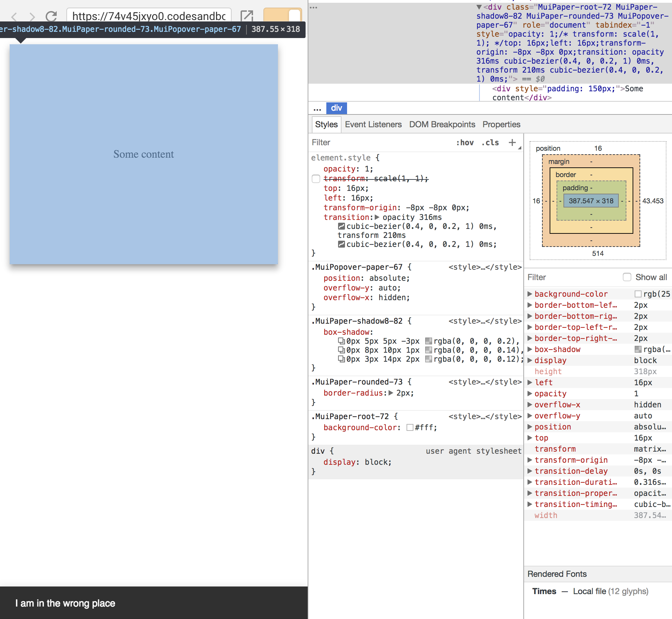Screen dimensions: 672x619
Task: Switch to the Event Listeners tab
Action: pyautogui.click(x=373, y=124)
